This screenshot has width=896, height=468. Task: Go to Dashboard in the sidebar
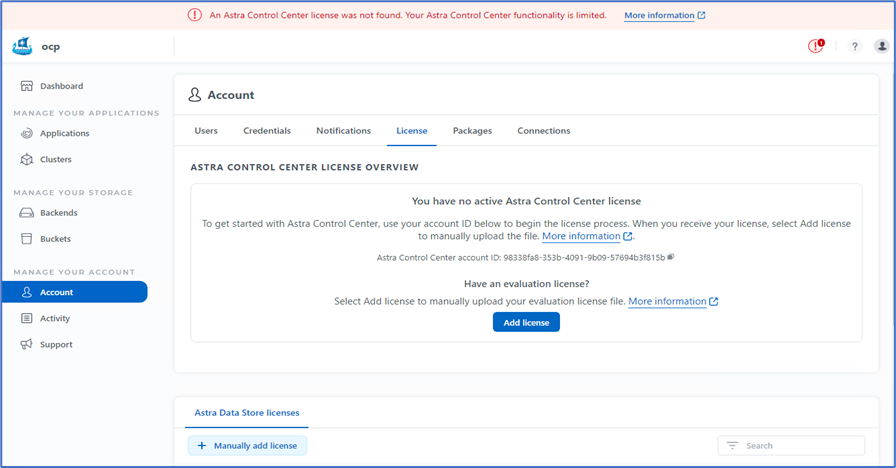[61, 86]
